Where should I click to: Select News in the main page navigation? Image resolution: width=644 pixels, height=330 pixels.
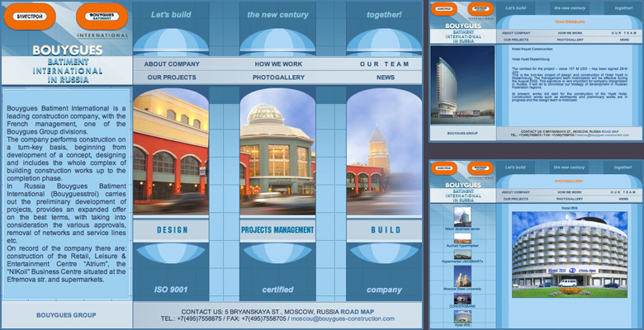pos(385,78)
